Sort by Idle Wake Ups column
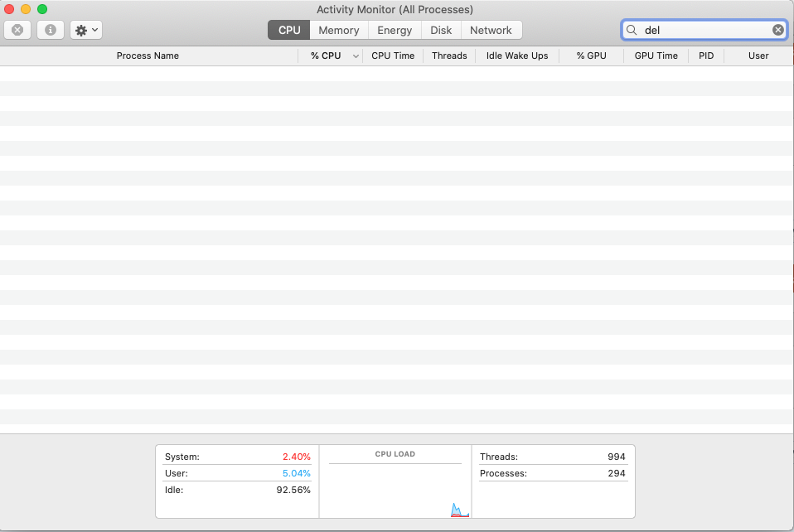Image resolution: width=794 pixels, height=532 pixels. click(x=517, y=56)
